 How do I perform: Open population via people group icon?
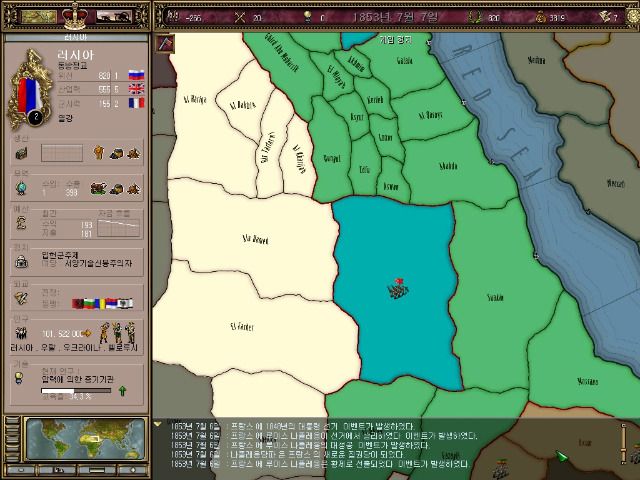(21, 333)
